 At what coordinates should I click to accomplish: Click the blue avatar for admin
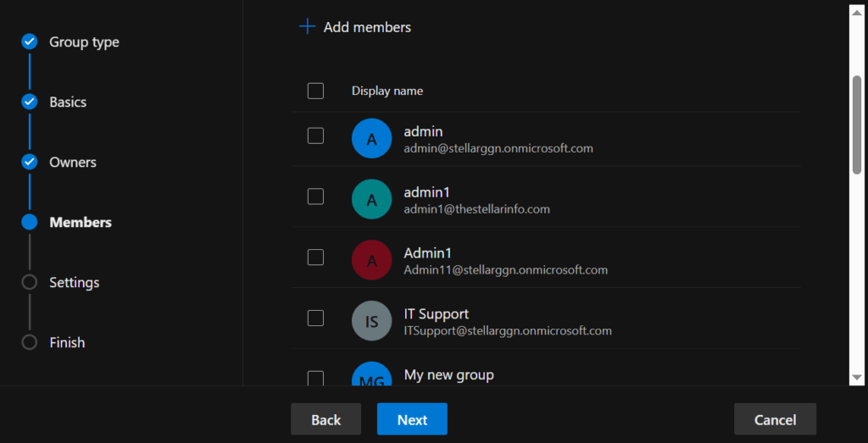coord(371,139)
